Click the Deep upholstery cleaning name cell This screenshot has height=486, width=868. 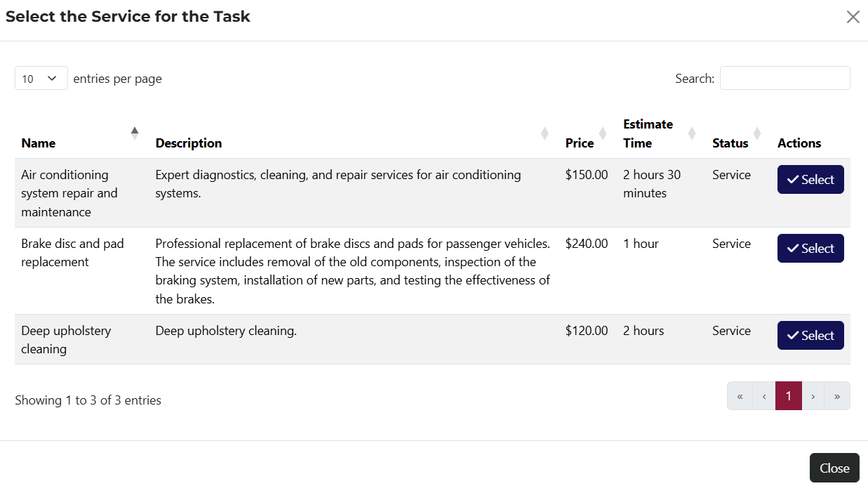click(66, 339)
